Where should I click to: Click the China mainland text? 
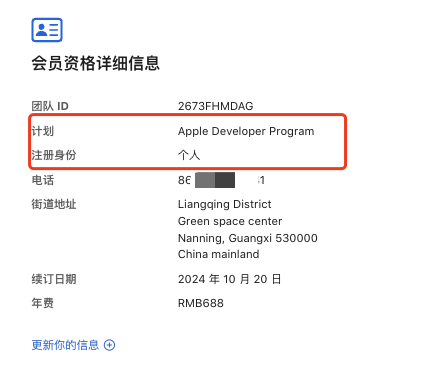click(219, 254)
